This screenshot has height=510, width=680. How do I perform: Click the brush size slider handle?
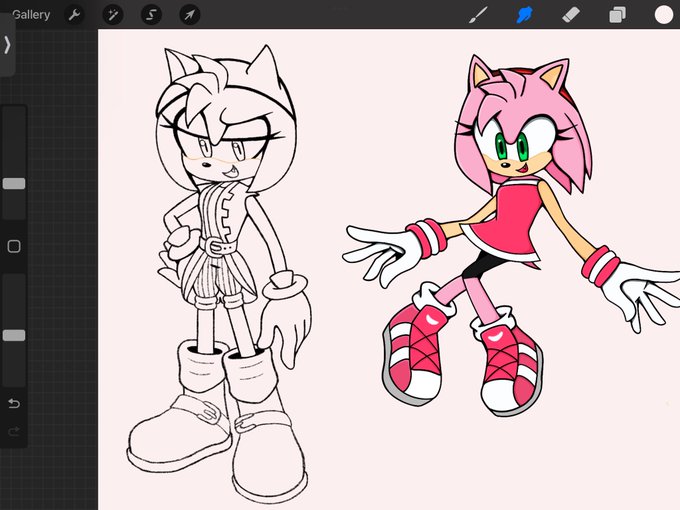click(14, 183)
